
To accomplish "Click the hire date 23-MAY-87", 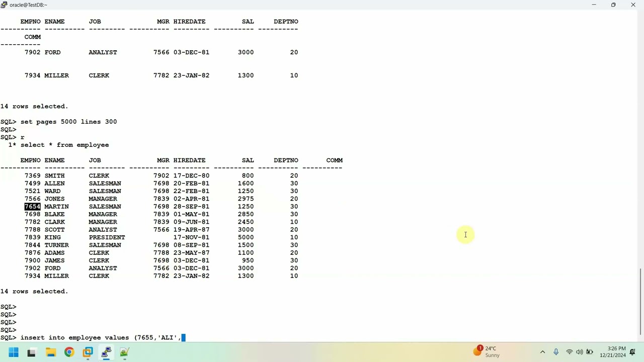I will click(191, 253).
